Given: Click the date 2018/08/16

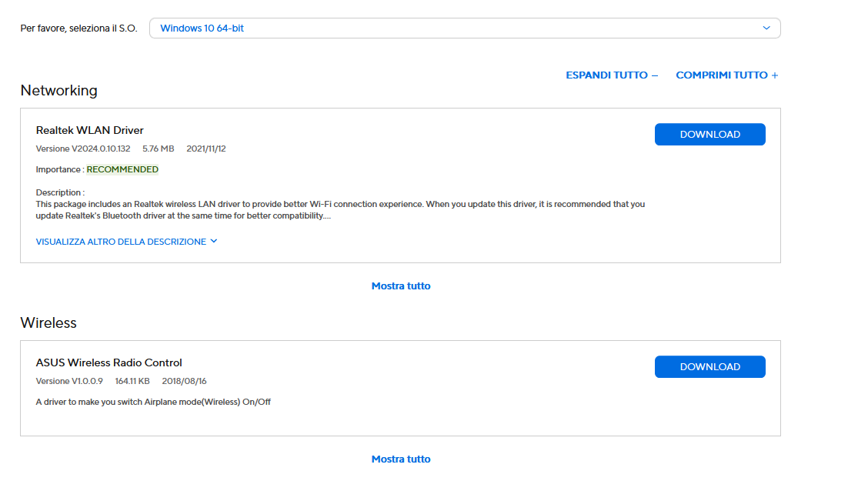Looking at the screenshot, I should (x=185, y=382).
